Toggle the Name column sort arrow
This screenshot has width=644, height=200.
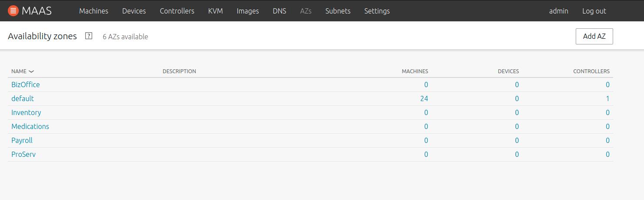click(31, 71)
